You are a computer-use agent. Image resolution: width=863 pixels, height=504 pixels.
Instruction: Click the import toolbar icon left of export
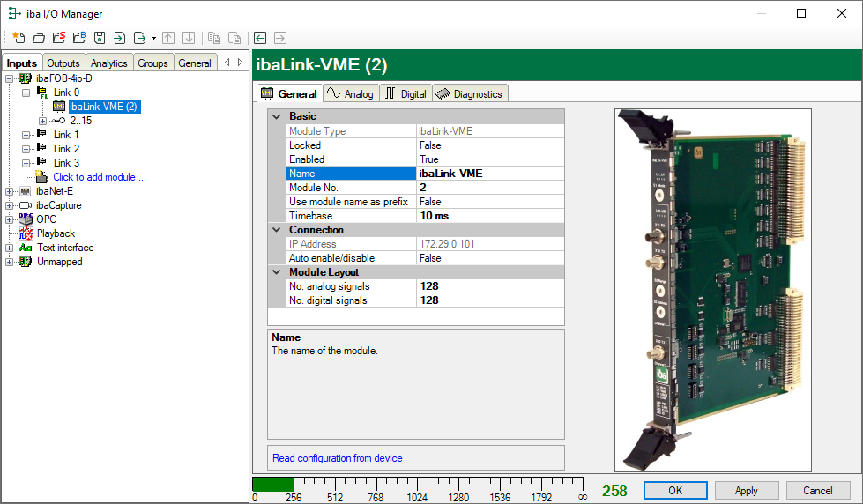coord(119,38)
